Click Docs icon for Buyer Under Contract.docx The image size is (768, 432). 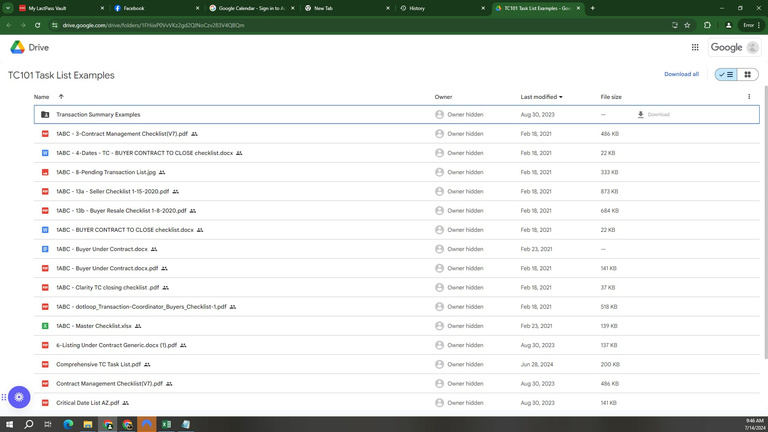click(45, 249)
